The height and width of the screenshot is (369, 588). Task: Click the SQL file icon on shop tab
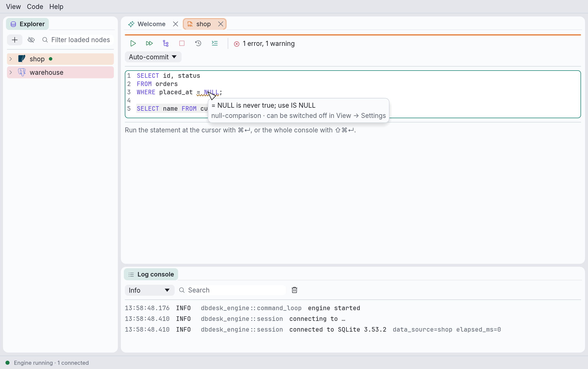click(190, 24)
